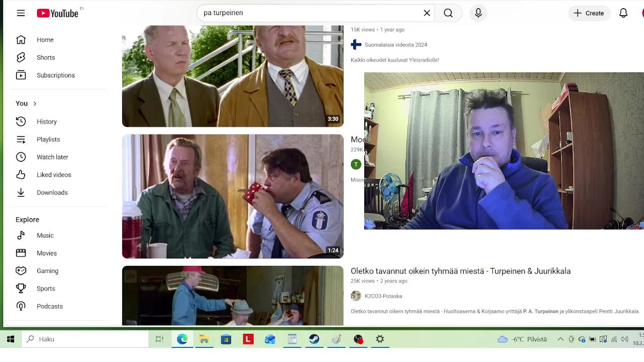Click the '25K views • 2 years ago' text

379,281
